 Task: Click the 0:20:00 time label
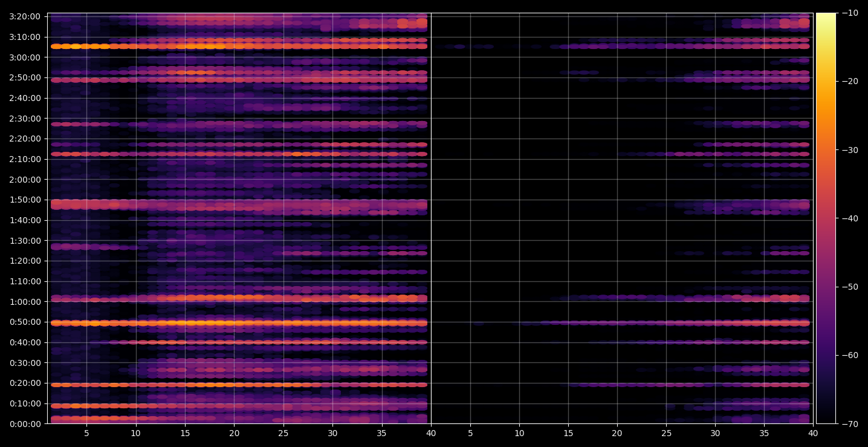(x=25, y=383)
